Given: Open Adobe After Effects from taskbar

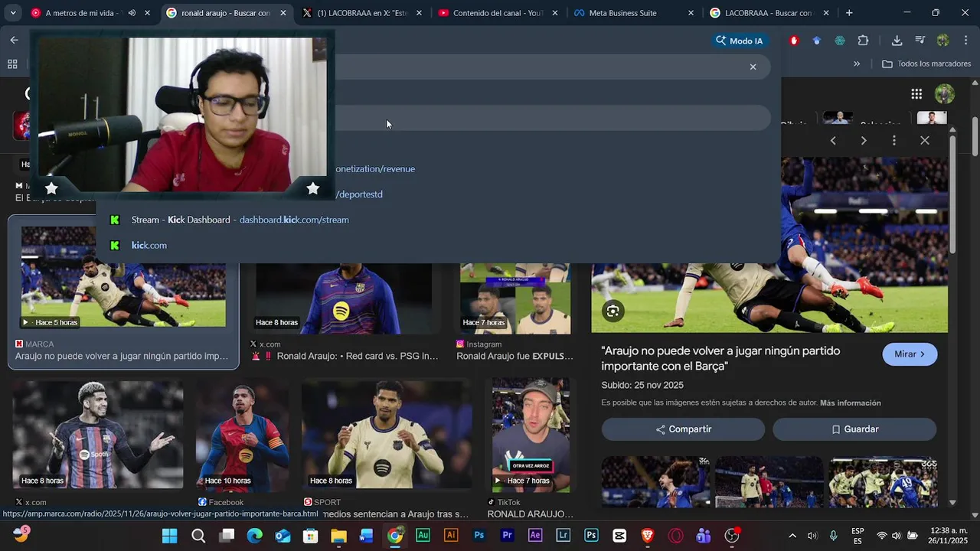Looking at the screenshot, I should click(x=535, y=536).
